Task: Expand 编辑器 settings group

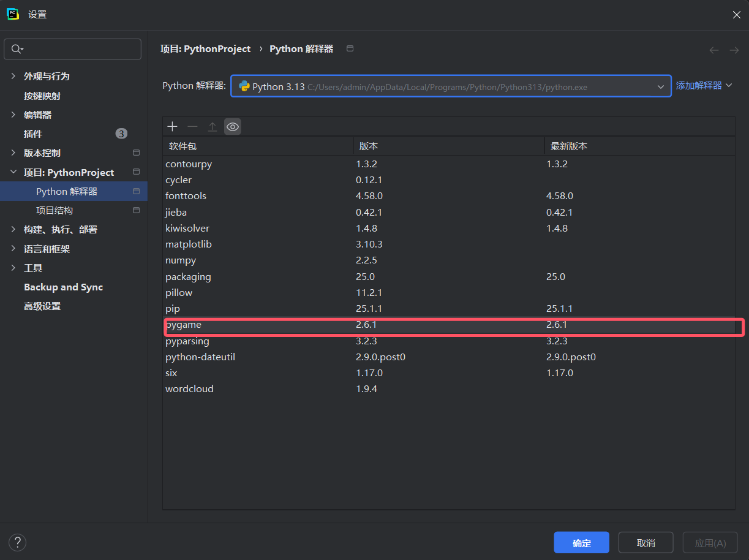Action: (13, 115)
